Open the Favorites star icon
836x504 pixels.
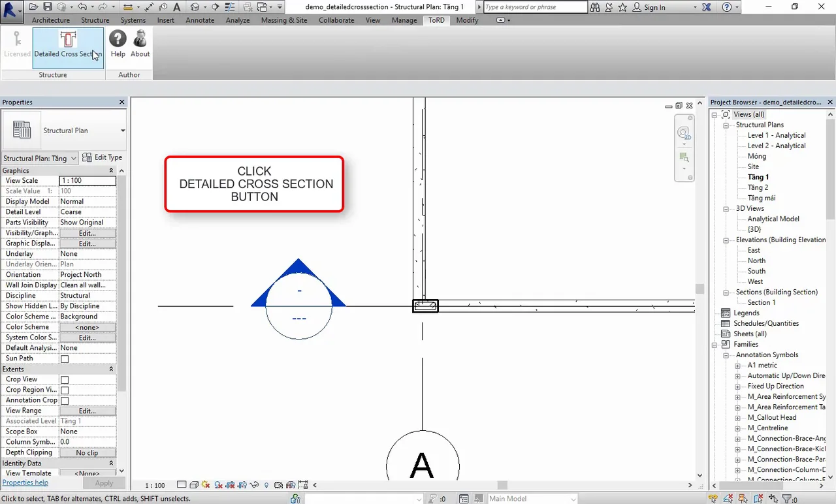(x=622, y=7)
